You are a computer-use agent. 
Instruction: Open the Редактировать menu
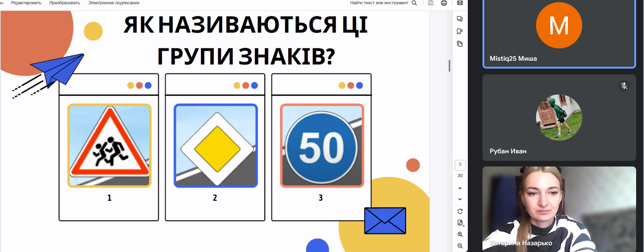point(26,3)
